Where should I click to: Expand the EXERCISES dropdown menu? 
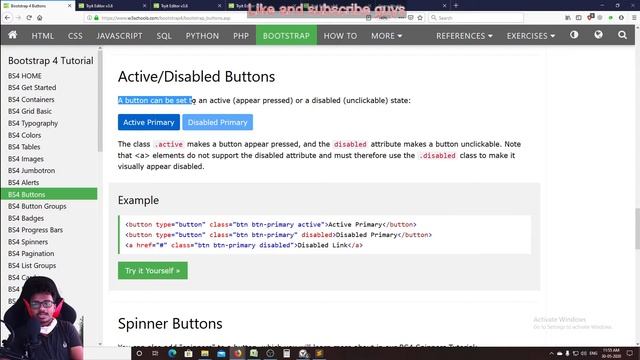coord(531,36)
